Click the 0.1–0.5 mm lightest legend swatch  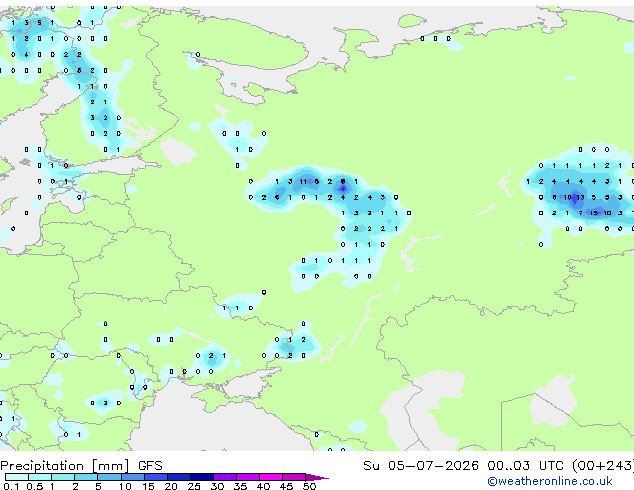tap(17, 477)
